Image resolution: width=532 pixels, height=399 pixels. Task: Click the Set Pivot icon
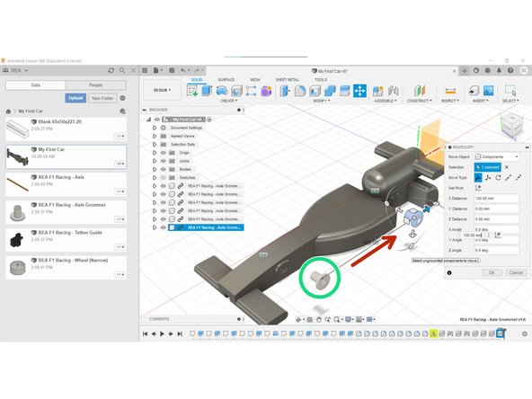click(478, 188)
